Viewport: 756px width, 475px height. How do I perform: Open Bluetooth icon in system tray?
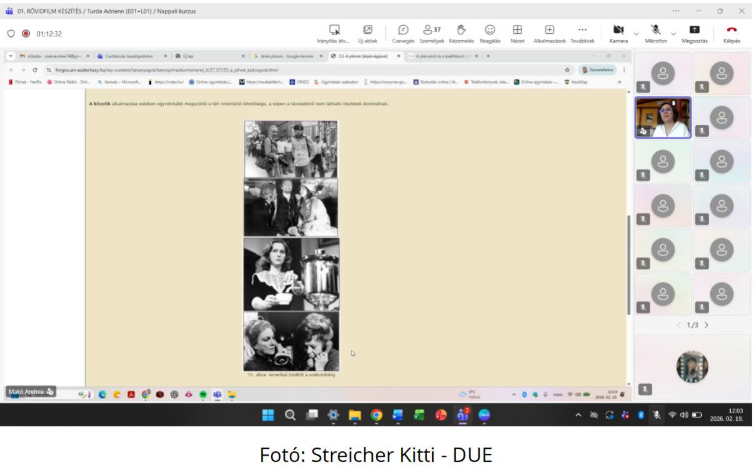coord(641,415)
